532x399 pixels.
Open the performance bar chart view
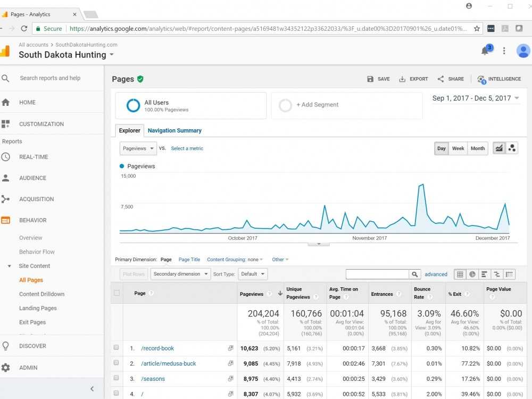(484, 274)
